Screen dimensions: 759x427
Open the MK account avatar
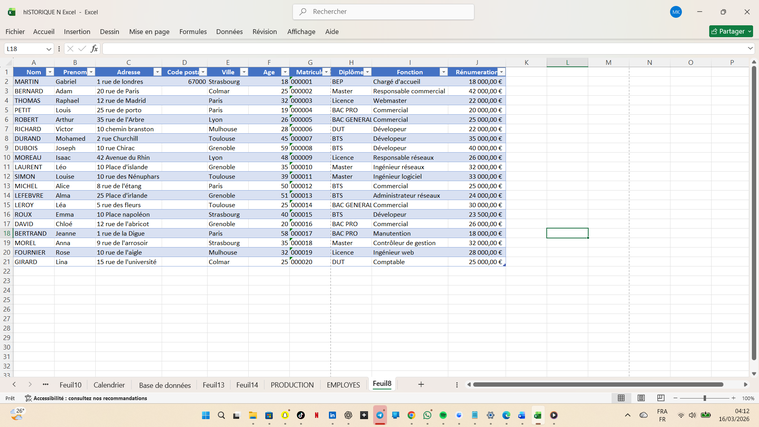[x=676, y=12]
